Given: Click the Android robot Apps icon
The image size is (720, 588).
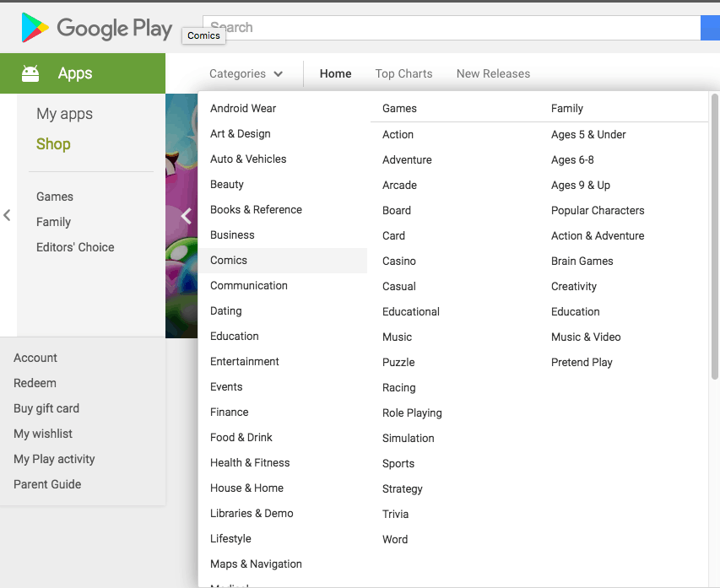Looking at the screenshot, I should pyautogui.click(x=30, y=73).
